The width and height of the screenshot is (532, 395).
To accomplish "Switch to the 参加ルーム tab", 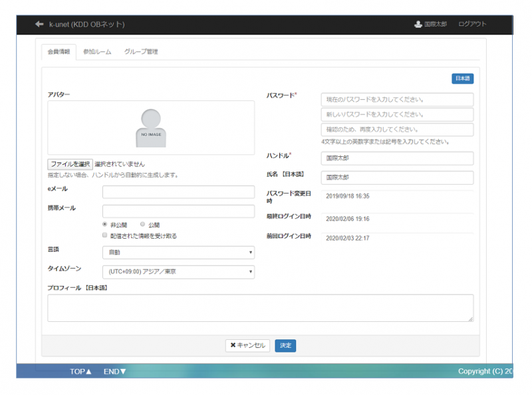I will 97,52.
